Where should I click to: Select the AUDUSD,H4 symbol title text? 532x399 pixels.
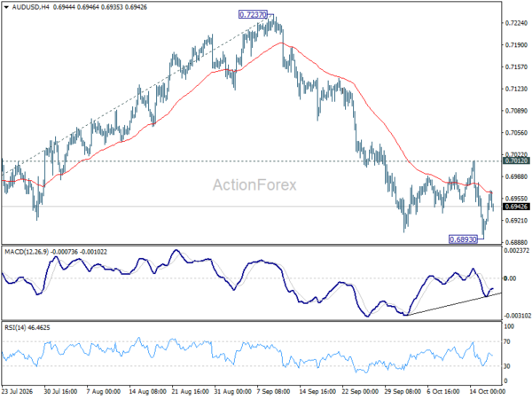point(30,7)
